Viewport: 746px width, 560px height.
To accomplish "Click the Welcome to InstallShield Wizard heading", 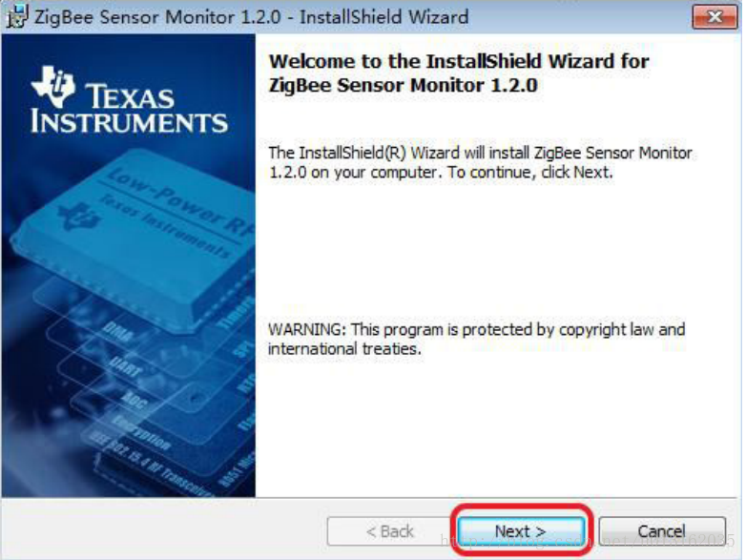I will 459,73.
